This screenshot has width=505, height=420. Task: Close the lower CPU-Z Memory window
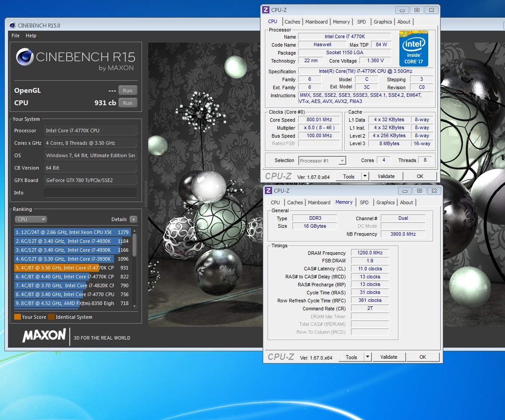tap(434, 190)
